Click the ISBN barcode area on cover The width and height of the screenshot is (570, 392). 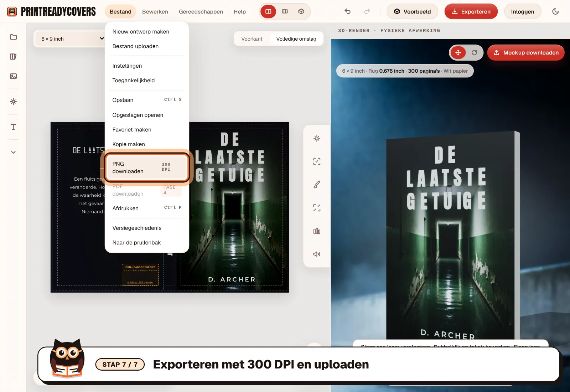tap(140, 275)
